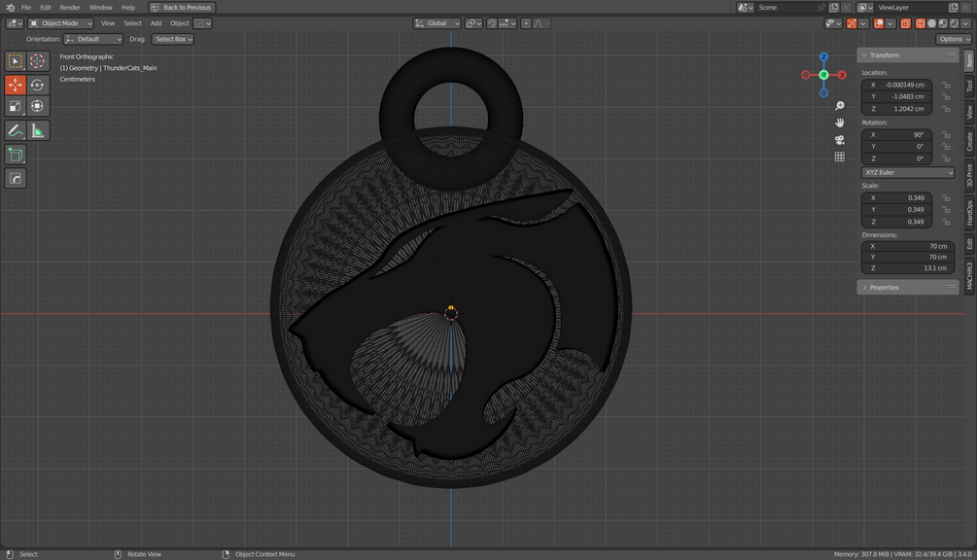Screen dimensions: 977x560
Task: Open the viewport View menu
Action: [108, 23]
